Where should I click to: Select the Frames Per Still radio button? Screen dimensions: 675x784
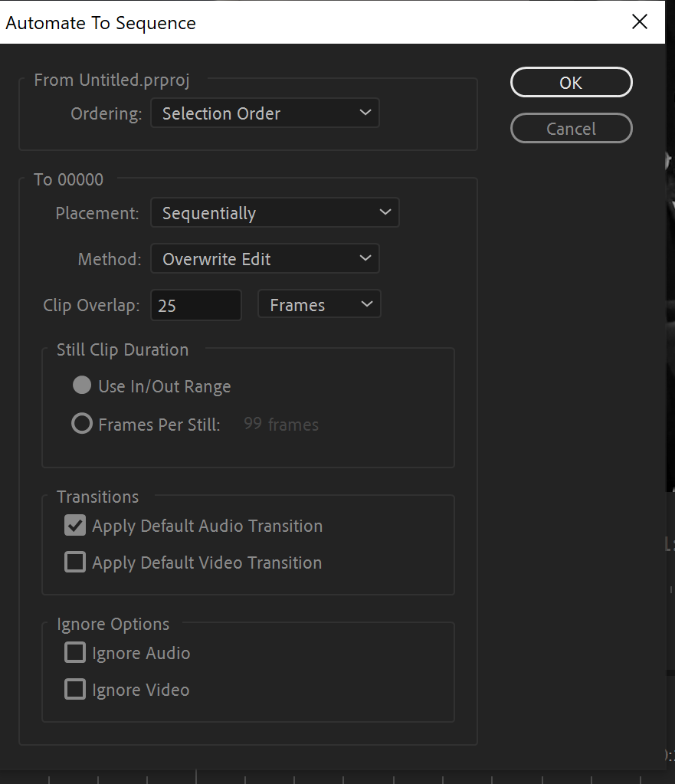click(x=82, y=424)
